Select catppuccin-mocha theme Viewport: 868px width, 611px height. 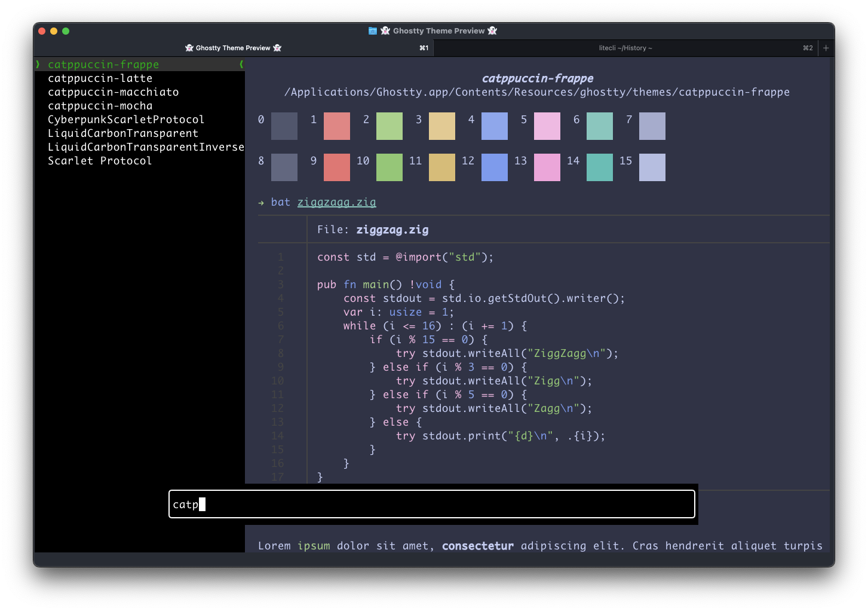coord(100,106)
